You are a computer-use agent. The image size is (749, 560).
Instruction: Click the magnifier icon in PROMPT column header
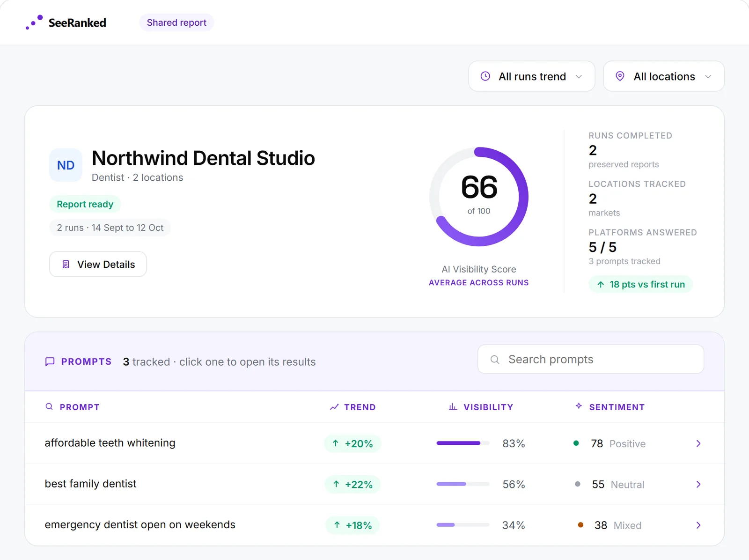[x=49, y=406]
